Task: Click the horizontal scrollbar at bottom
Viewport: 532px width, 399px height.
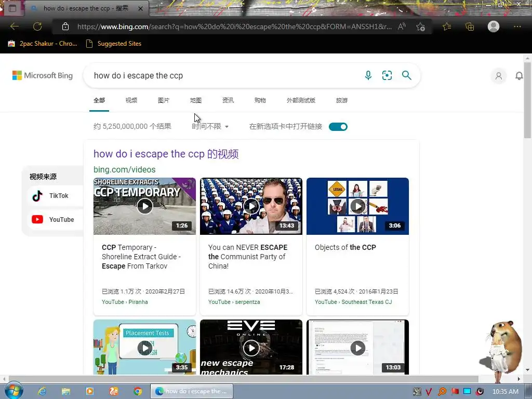Action: 243,379
